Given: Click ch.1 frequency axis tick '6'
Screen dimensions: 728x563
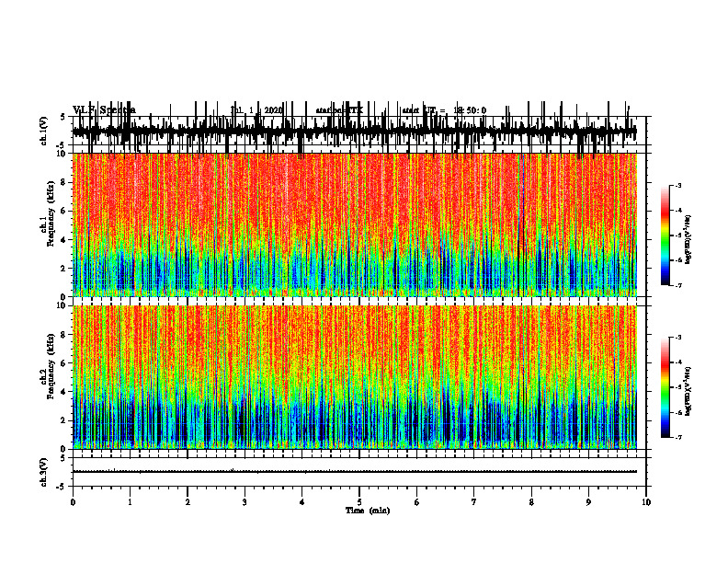Looking at the screenshot, I should [63, 212].
